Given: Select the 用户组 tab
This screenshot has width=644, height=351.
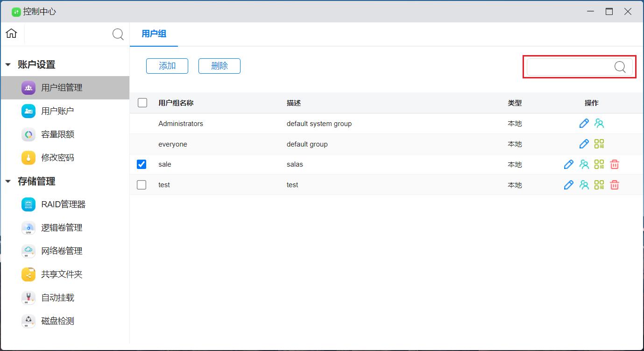Looking at the screenshot, I should coord(154,34).
